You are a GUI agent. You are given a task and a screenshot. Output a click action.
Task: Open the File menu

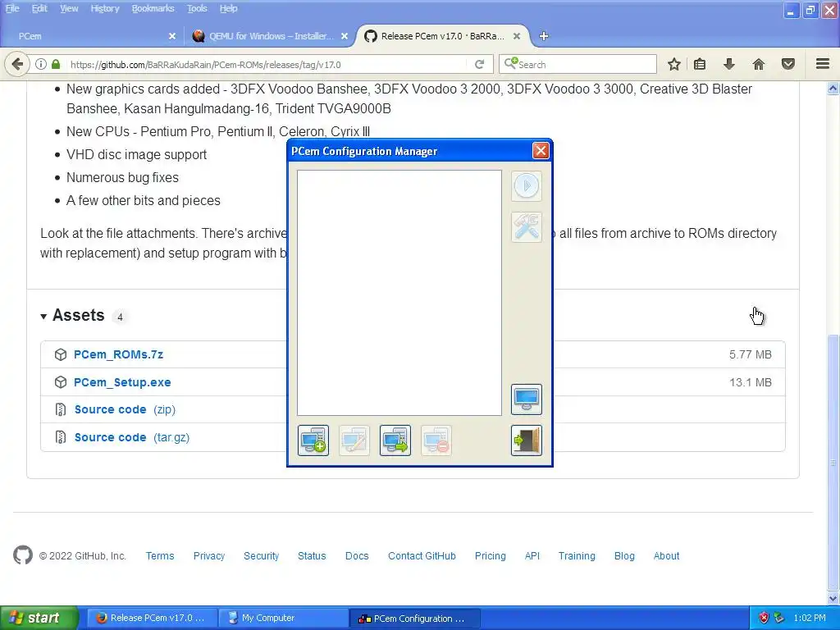tap(12, 8)
